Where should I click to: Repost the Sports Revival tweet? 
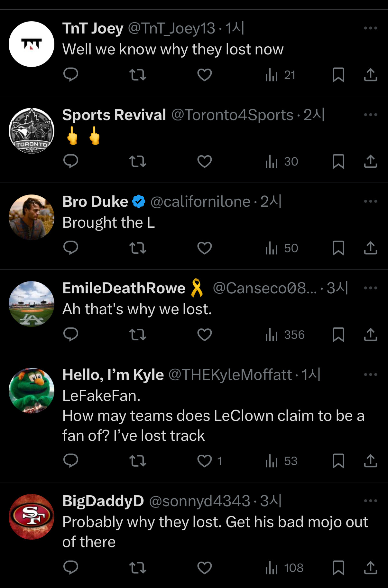[138, 161]
